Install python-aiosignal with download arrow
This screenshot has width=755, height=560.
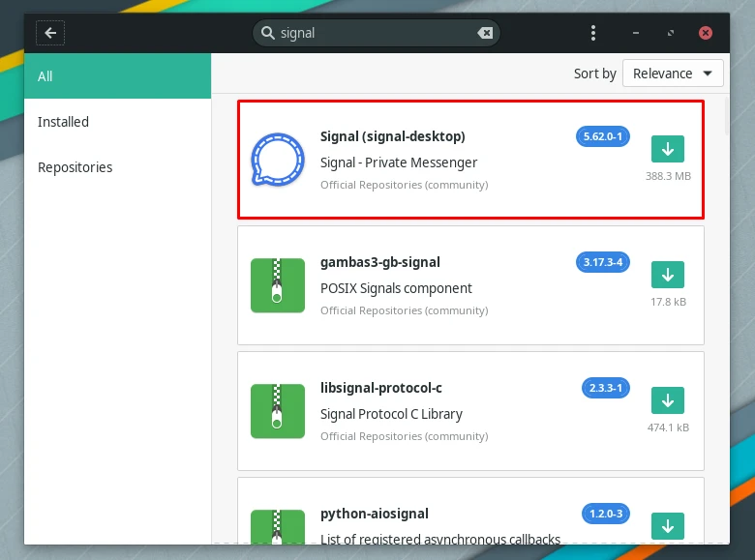click(667, 526)
